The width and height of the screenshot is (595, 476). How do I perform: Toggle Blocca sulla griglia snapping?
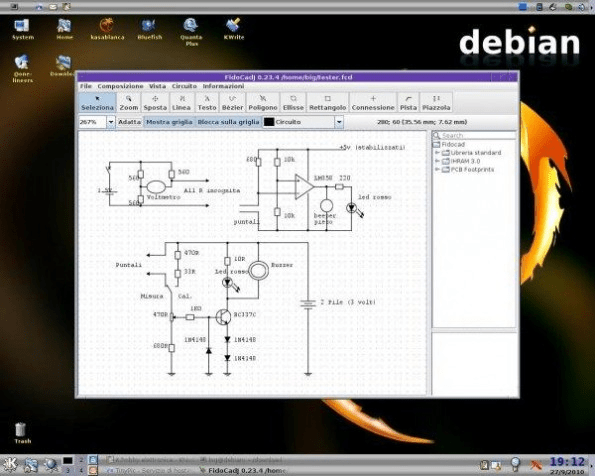pos(228,122)
